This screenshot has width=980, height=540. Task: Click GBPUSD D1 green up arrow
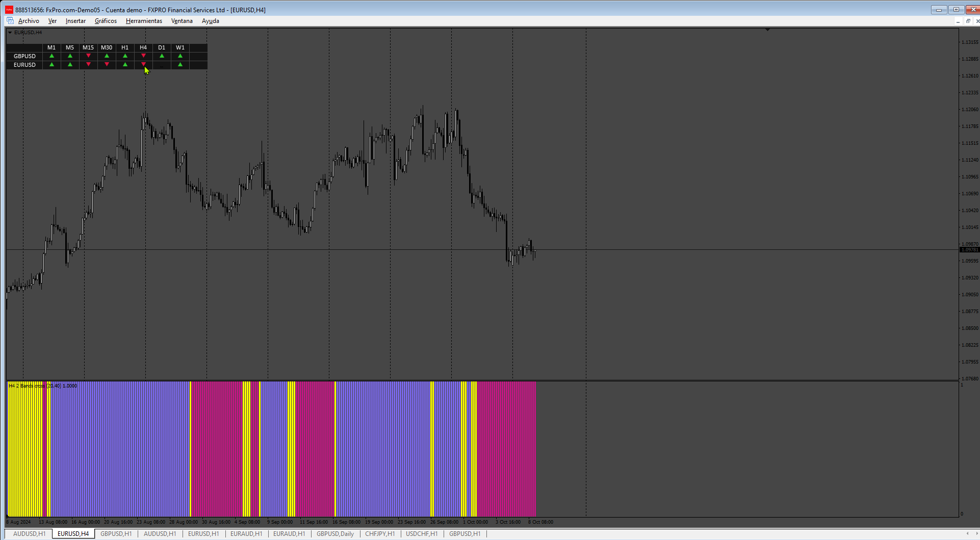162,56
